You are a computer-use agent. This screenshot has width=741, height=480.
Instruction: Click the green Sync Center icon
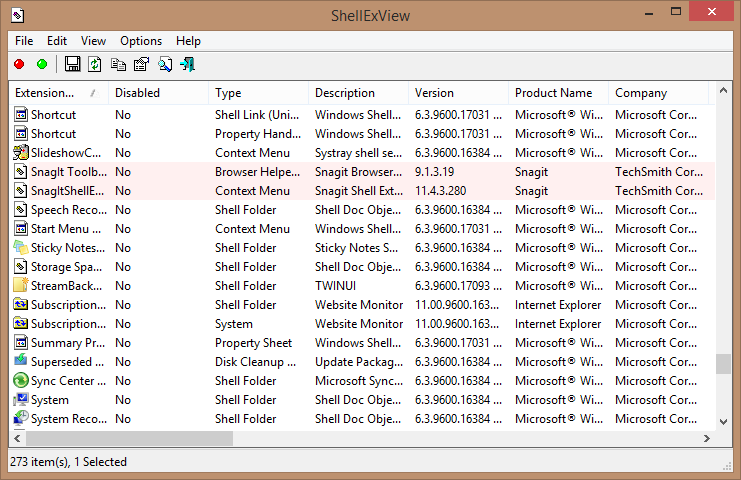coord(21,380)
